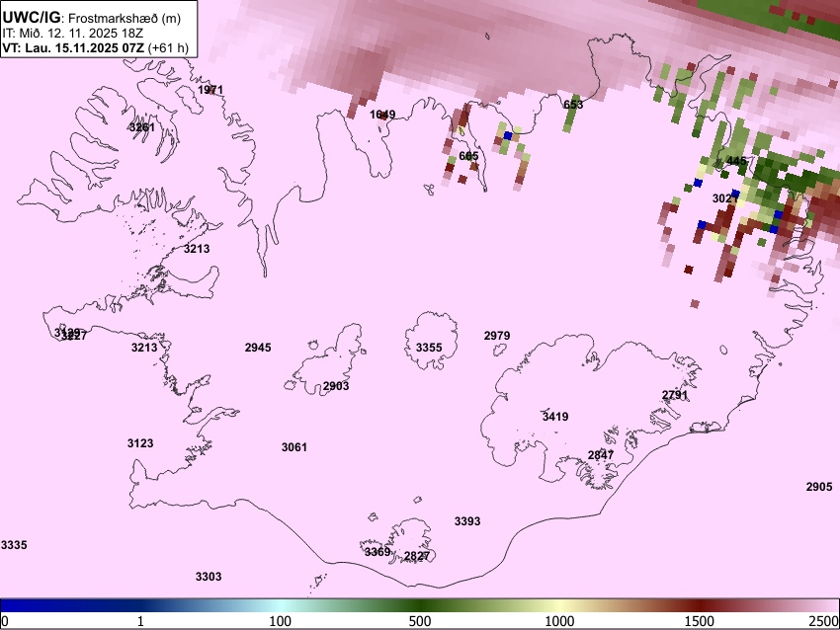Click the 3303 value off the southwest coast
Viewport: 840px width, 630px height.
[x=209, y=577]
